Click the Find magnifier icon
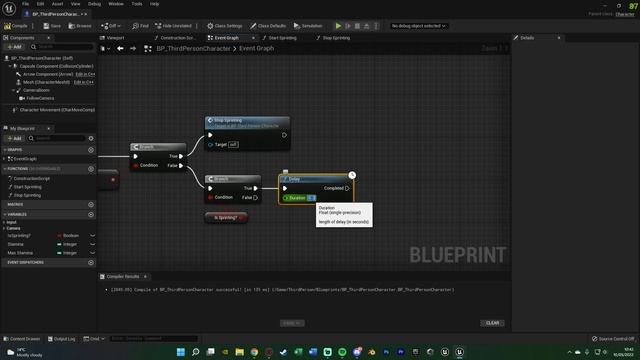The image size is (640, 360). click(x=140, y=26)
